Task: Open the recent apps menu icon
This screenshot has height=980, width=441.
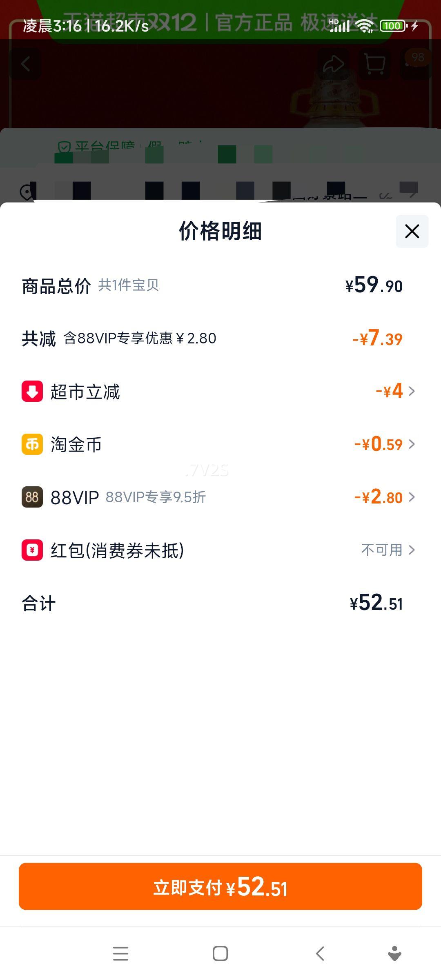Action: (120, 954)
